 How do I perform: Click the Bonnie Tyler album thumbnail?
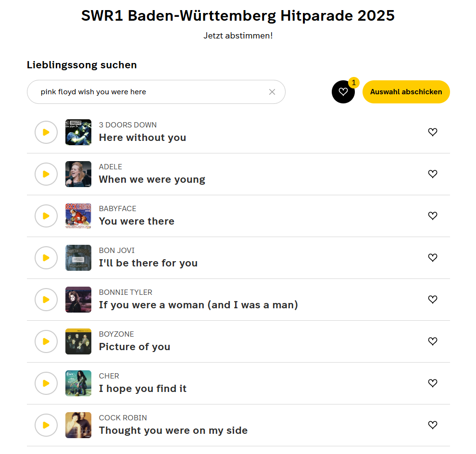point(78,300)
